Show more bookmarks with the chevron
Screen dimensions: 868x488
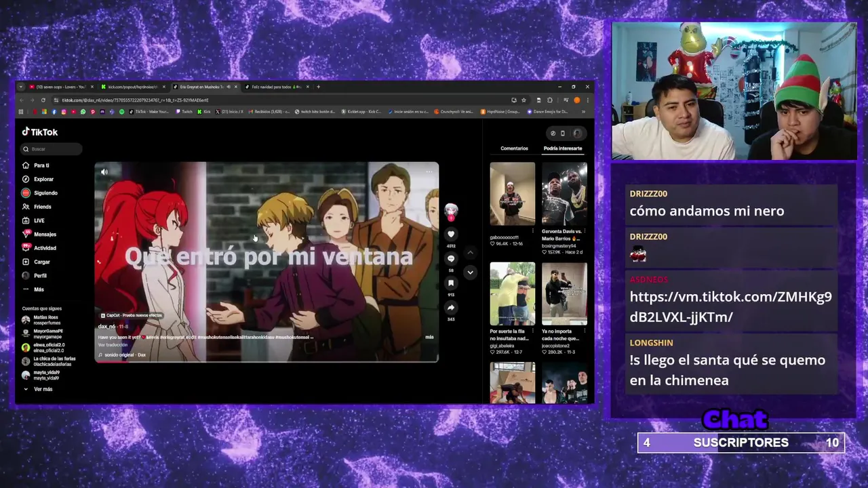[x=583, y=112]
